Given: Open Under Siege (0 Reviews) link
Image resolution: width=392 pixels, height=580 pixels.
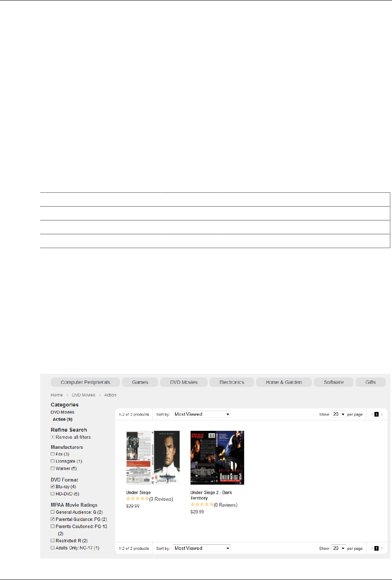Looking at the screenshot, I should (161, 499).
